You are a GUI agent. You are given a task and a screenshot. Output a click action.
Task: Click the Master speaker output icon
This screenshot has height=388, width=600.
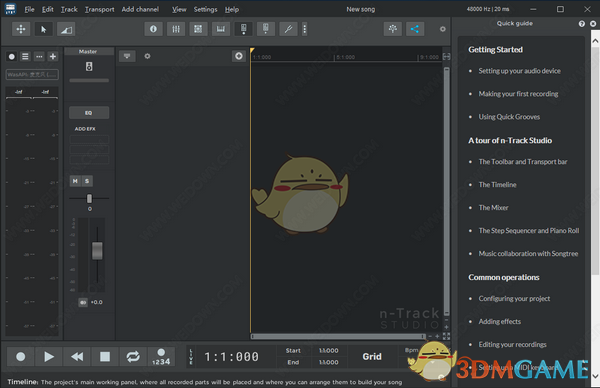[x=89, y=67]
